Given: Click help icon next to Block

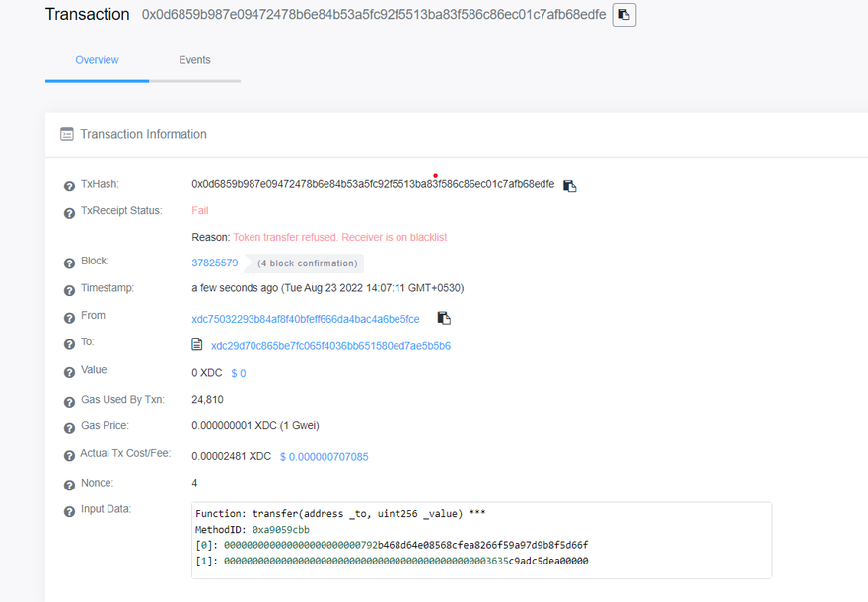Looking at the screenshot, I should [x=69, y=263].
